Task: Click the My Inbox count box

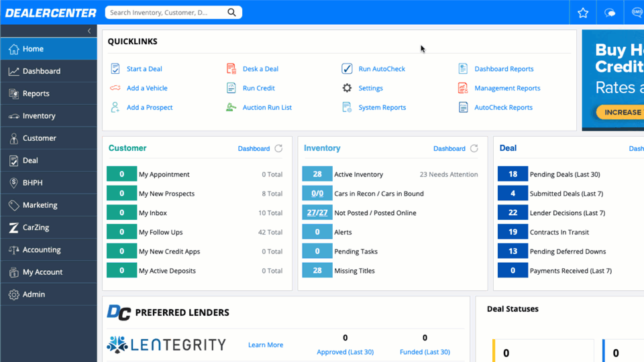Action: pyautogui.click(x=121, y=213)
